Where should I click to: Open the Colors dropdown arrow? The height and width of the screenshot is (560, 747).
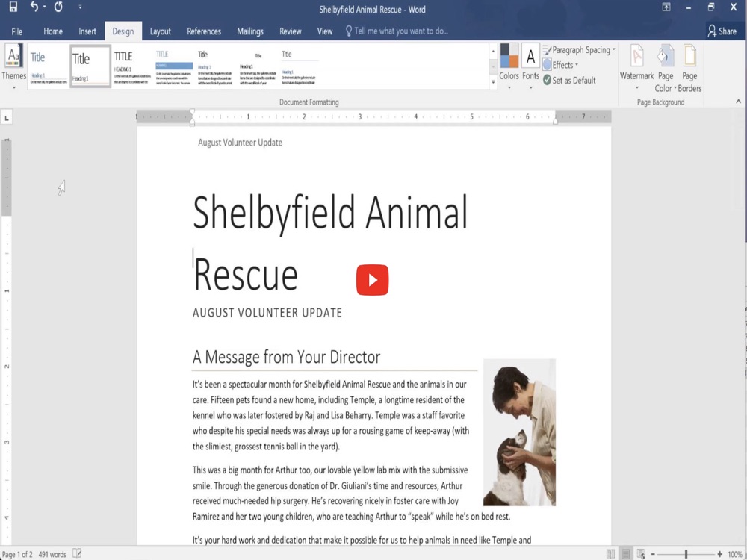(509, 87)
